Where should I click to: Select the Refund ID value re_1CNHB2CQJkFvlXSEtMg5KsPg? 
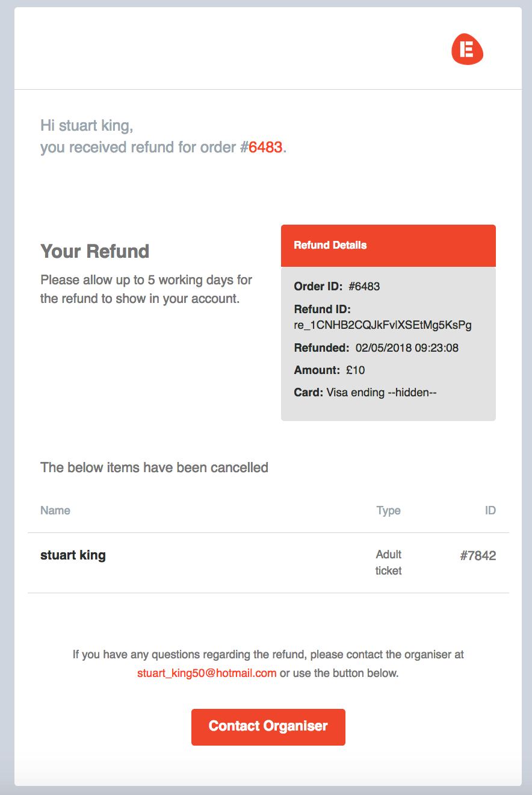(383, 325)
